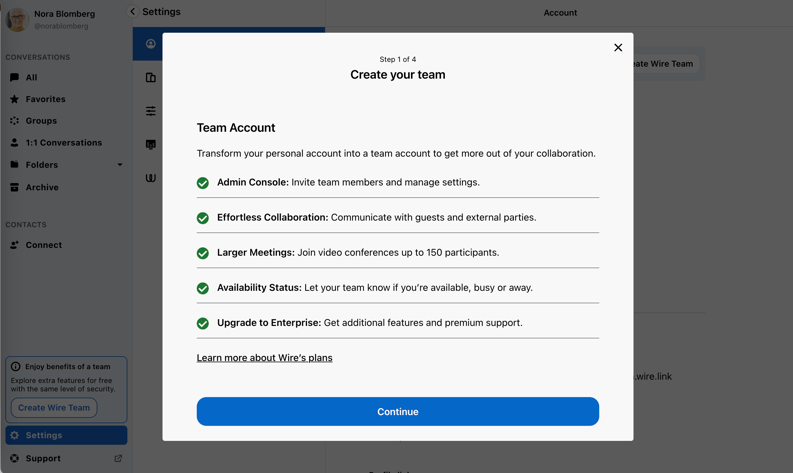Click the 'Enjoy benefits of a team' text
The height and width of the screenshot is (473, 793).
point(68,366)
